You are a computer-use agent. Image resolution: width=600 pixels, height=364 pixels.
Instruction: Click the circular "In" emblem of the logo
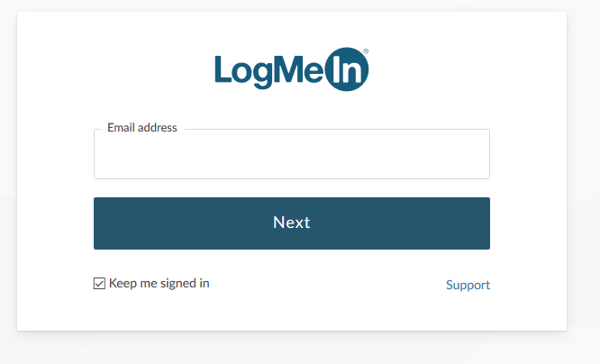tap(347, 69)
